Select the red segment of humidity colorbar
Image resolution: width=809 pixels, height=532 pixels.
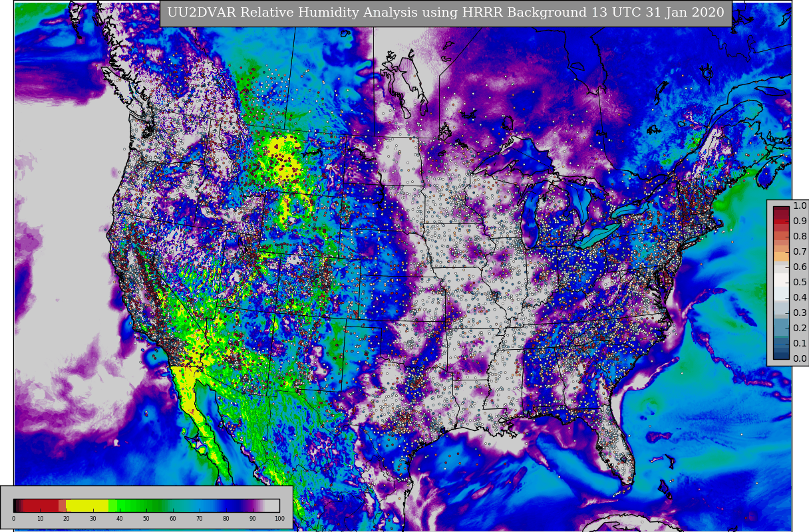click(41, 505)
